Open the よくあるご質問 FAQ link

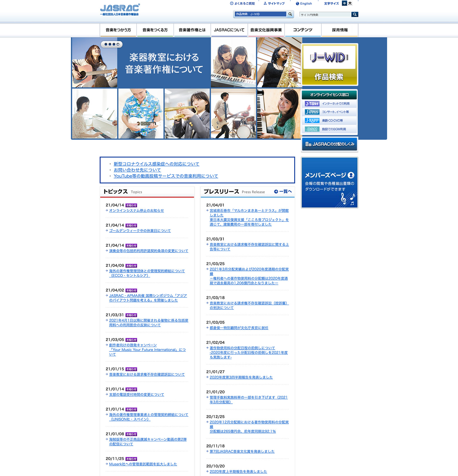[x=242, y=4]
